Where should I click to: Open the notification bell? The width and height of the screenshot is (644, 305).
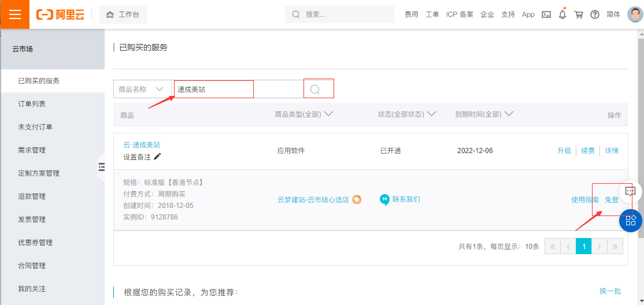[x=562, y=14]
